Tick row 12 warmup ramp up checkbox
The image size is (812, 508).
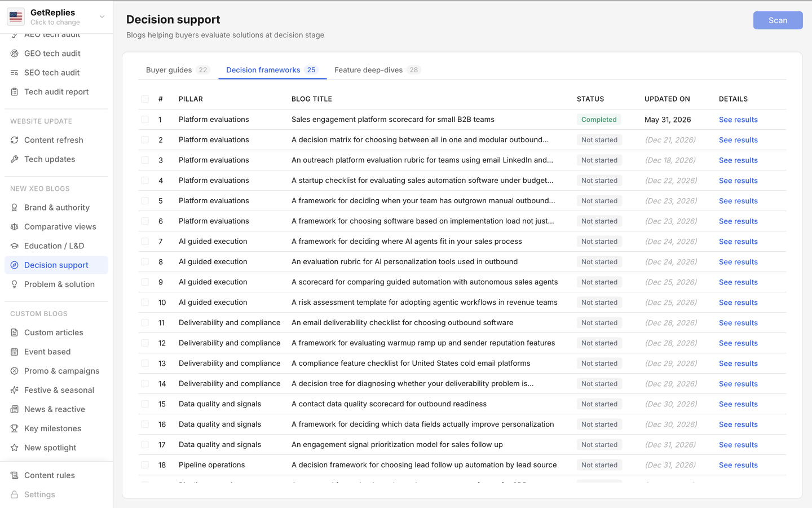point(145,343)
